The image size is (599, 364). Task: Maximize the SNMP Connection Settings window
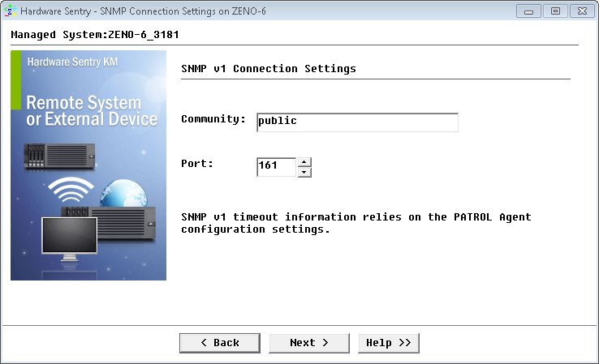(x=555, y=11)
